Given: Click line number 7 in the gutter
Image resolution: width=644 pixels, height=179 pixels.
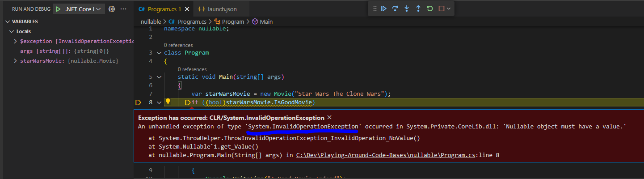Looking at the screenshot, I should click(x=151, y=94).
